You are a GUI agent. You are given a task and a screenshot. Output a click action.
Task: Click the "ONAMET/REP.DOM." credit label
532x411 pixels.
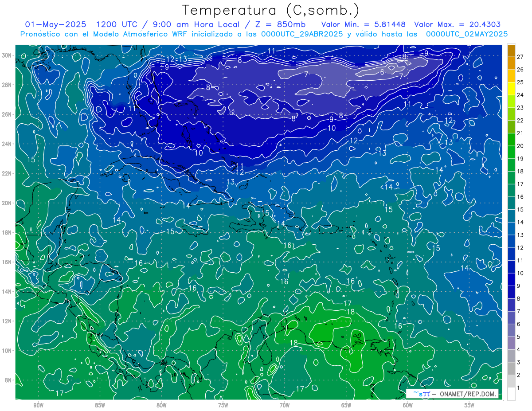[467, 394]
